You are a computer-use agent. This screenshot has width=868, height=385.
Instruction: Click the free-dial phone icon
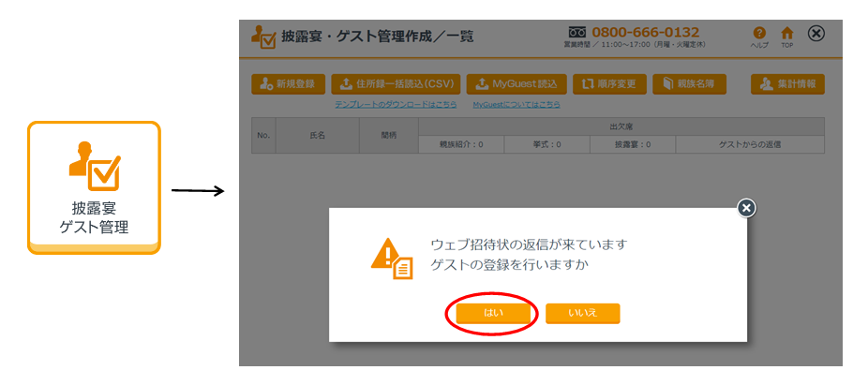click(x=577, y=32)
